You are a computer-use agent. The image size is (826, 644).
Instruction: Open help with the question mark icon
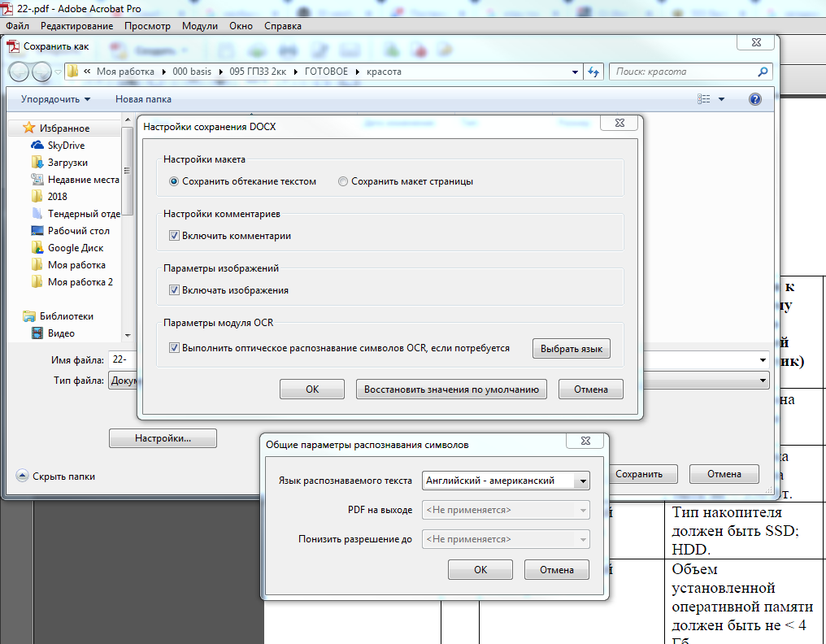[x=755, y=99]
